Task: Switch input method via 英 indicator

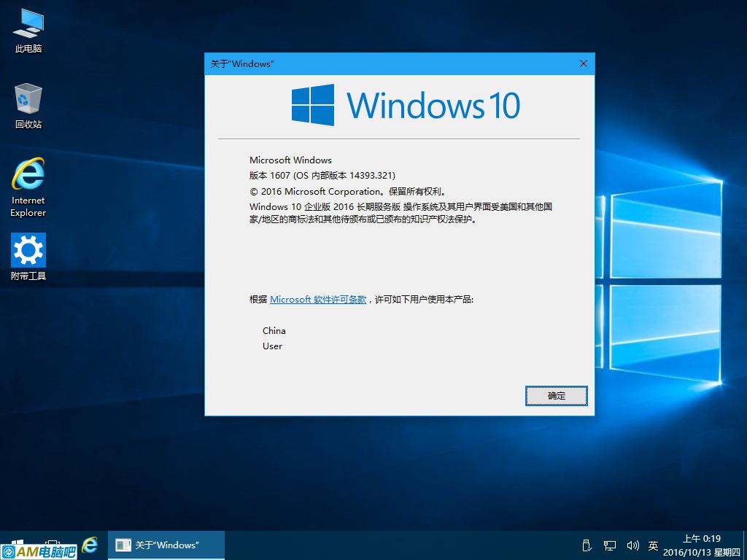Action: (653, 545)
